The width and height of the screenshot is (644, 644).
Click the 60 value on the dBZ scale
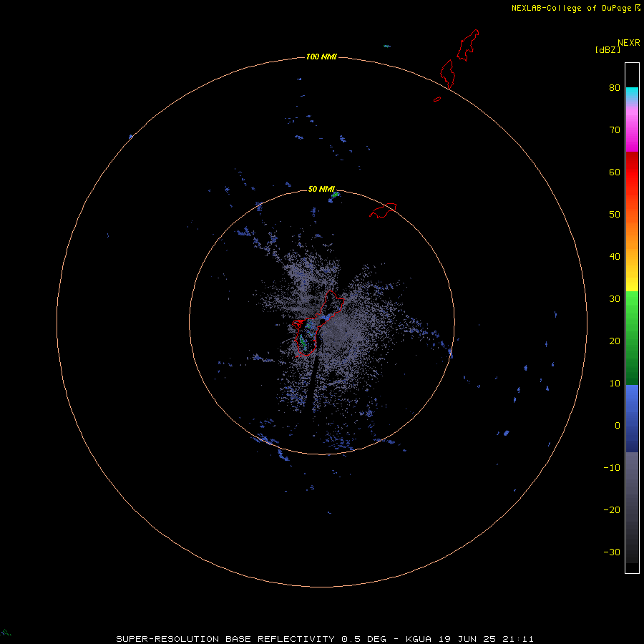click(x=615, y=172)
